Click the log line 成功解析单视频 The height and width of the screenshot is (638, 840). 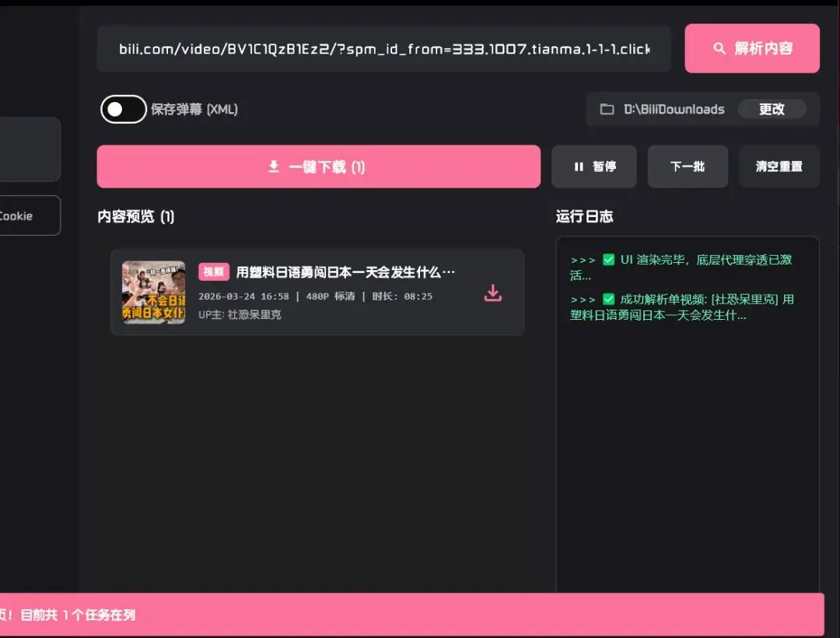pos(682,307)
